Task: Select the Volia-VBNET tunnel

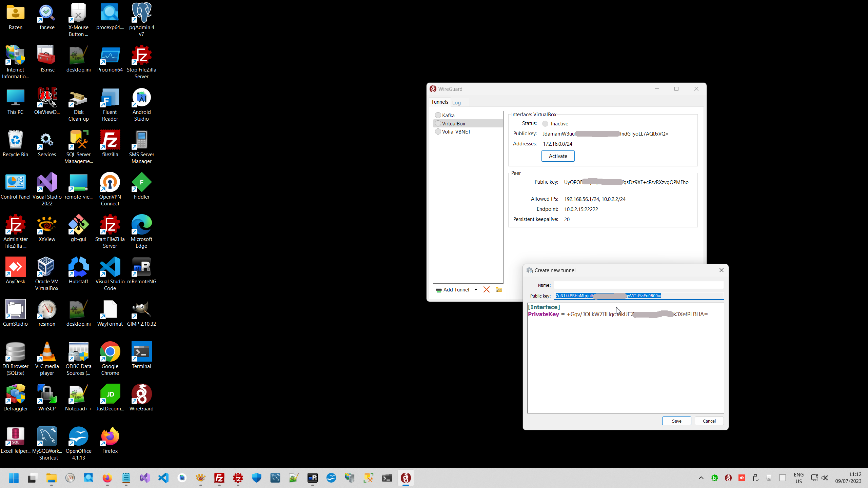Action: pyautogui.click(x=456, y=131)
